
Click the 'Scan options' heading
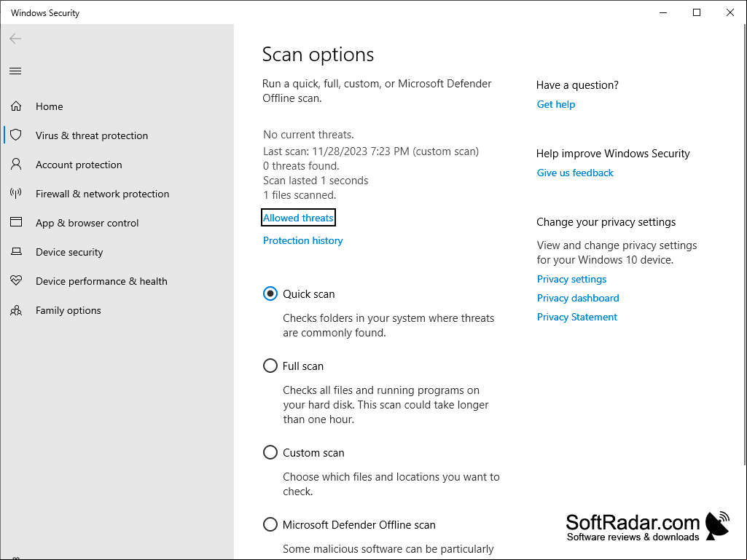[318, 55]
